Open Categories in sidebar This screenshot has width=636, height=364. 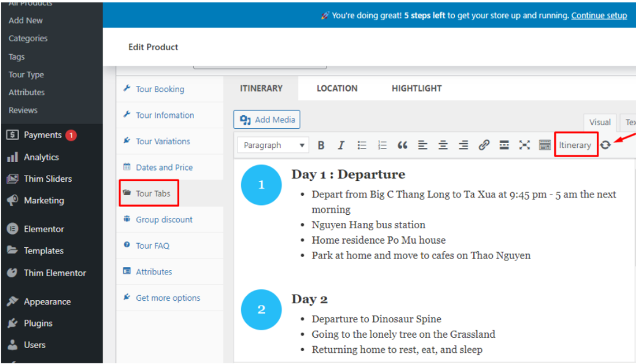[x=28, y=39]
